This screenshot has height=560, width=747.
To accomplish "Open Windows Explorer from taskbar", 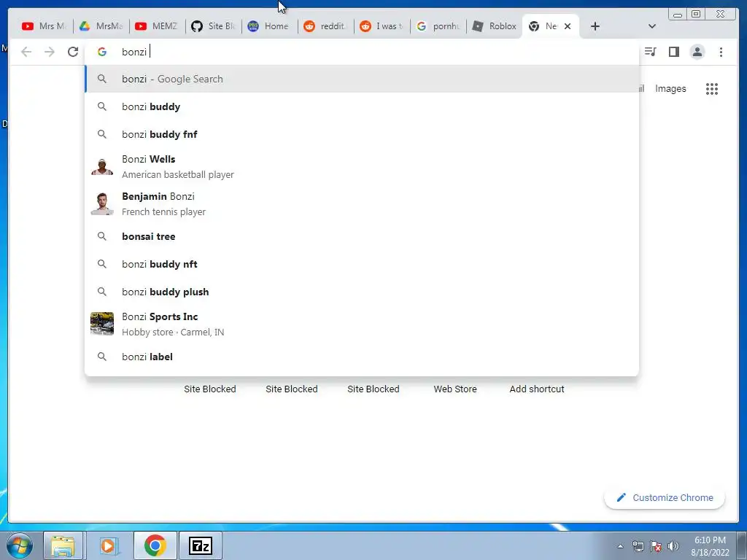I will pyautogui.click(x=63, y=545).
